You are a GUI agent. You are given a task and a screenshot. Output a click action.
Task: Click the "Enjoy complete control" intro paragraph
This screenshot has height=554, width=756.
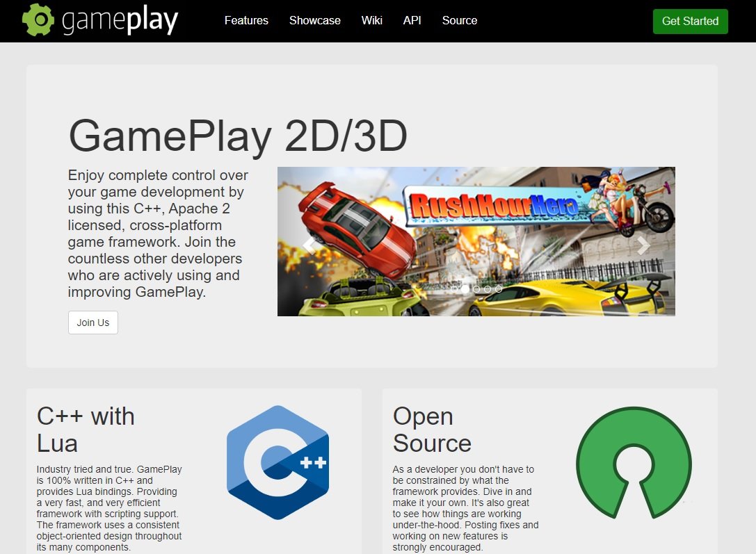tap(158, 234)
